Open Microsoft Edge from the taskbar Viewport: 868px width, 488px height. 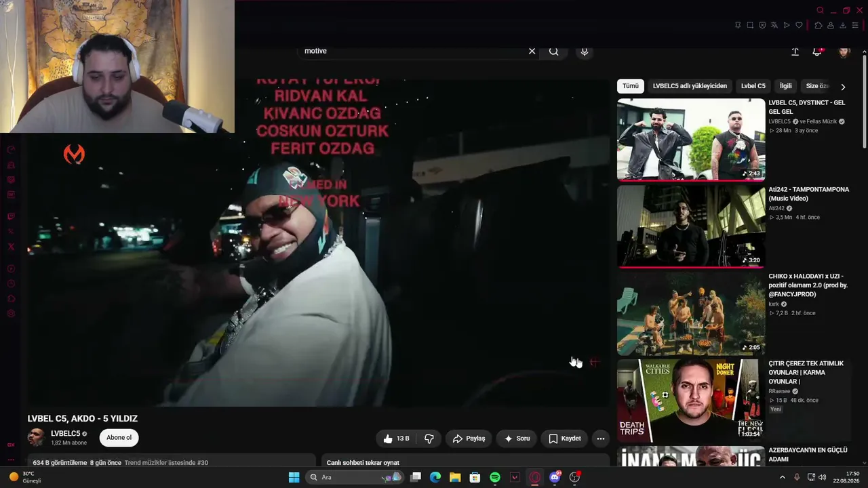pyautogui.click(x=435, y=477)
